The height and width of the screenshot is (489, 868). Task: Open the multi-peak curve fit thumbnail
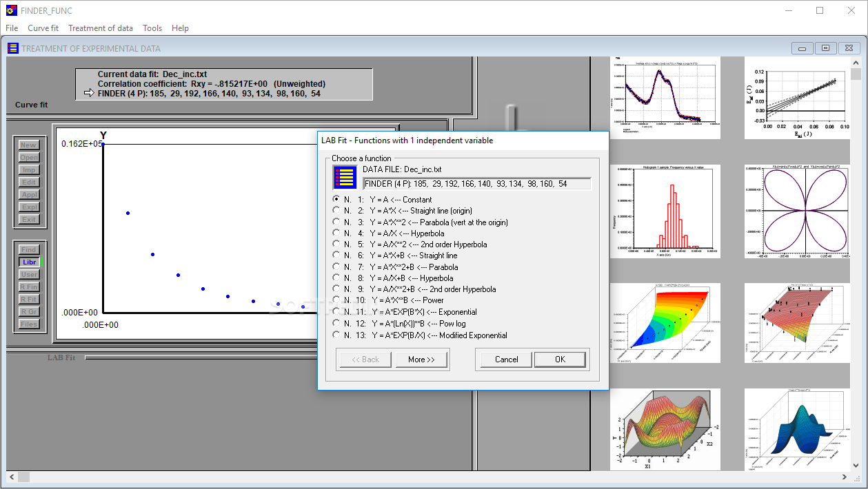click(x=665, y=98)
